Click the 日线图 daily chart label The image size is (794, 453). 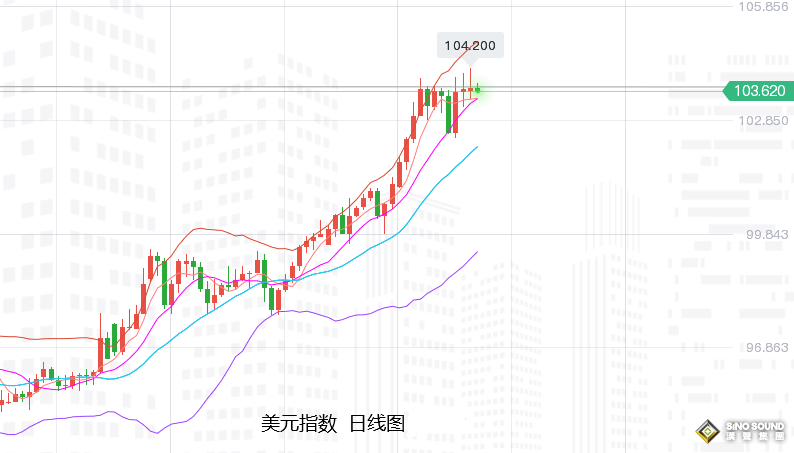point(377,424)
